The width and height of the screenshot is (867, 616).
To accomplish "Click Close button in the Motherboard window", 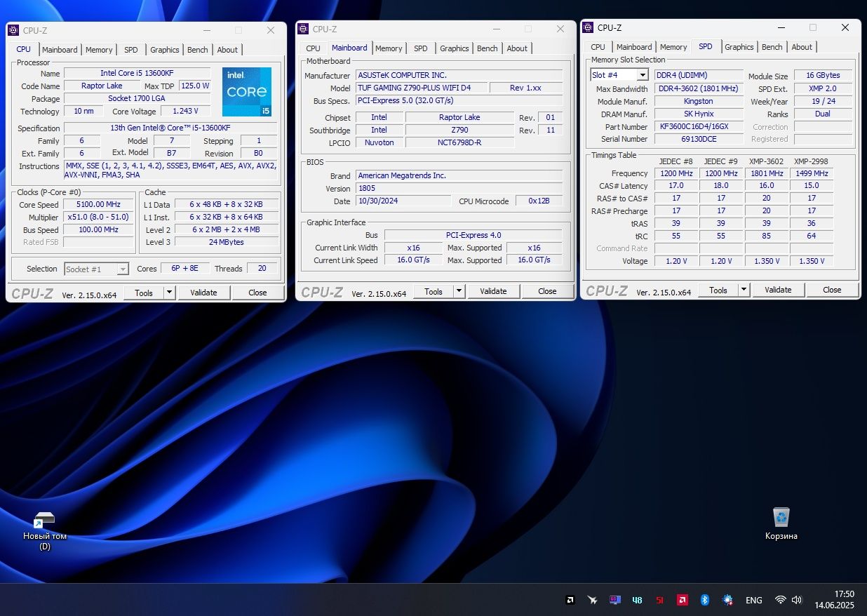I will (x=547, y=291).
